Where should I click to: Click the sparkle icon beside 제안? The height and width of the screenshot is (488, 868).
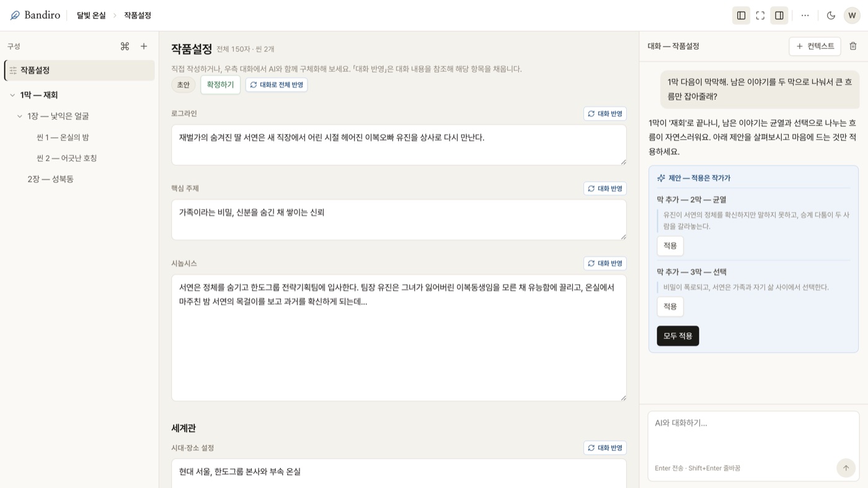(661, 178)
